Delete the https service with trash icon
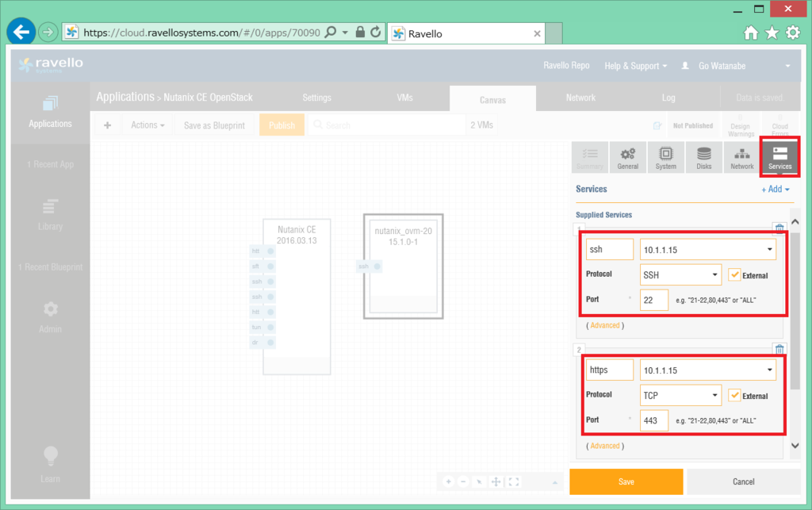 click(x=779, y=349)
